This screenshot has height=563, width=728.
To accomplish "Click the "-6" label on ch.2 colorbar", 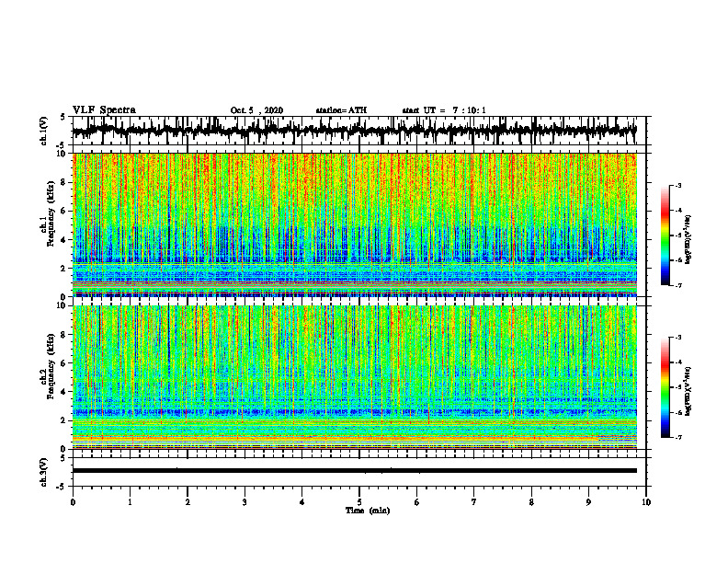I will pyautogui.click(x=678, y=412).
